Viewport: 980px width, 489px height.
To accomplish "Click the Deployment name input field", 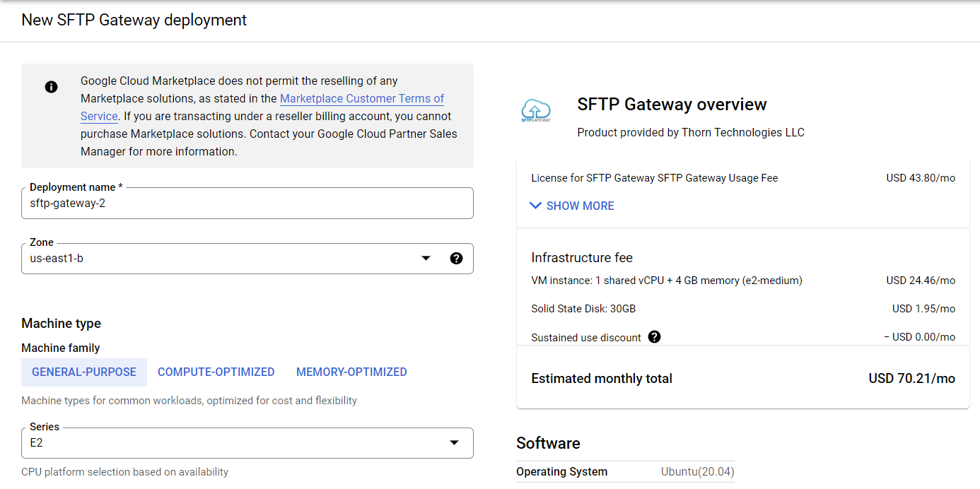I will point(247,204).
